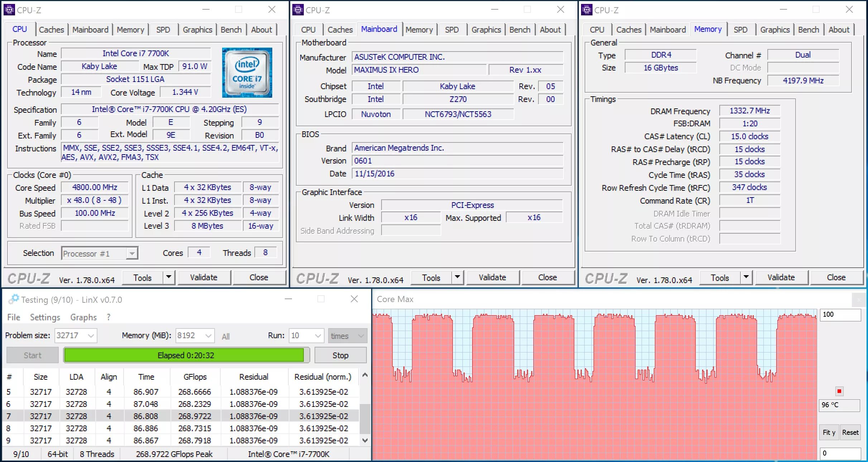Click CPU-Z app icon in Memory window title bar

pyautogui.click(x=586, y=10)
